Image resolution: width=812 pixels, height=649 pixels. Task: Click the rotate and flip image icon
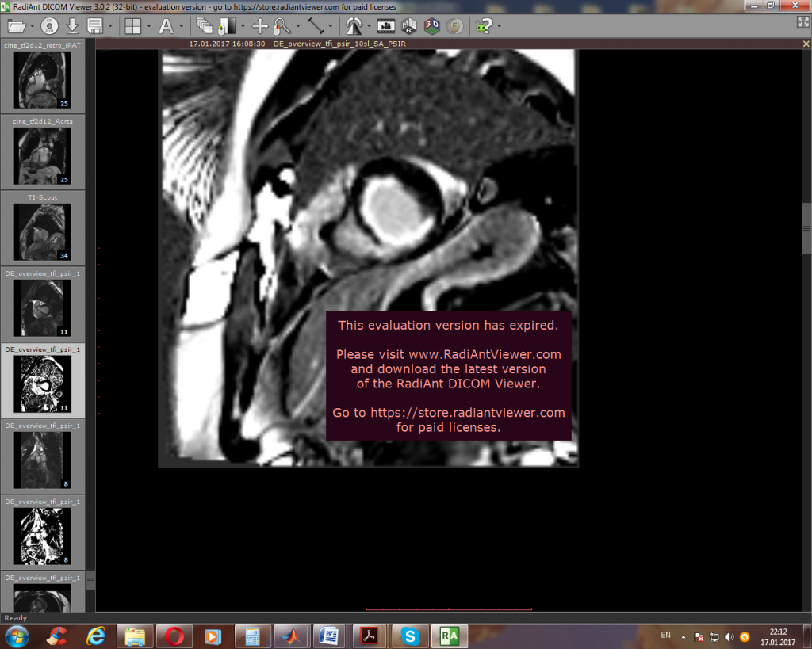click(354, 26)
